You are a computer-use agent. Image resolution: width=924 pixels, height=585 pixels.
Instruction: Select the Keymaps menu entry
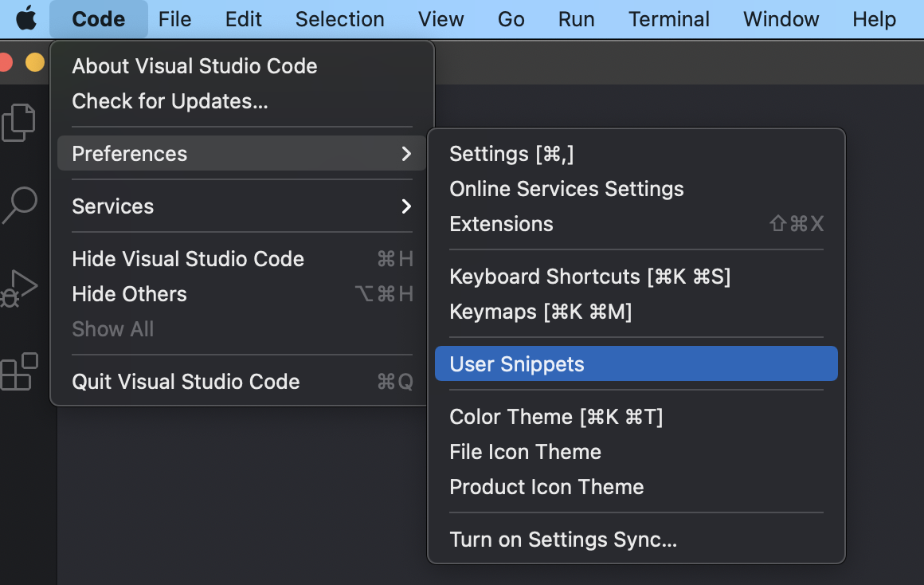(540, 312)
